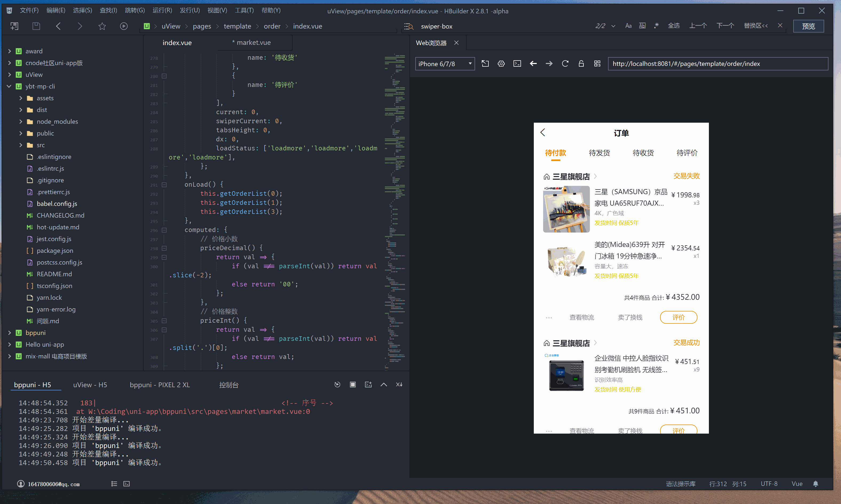
Task: Open the 运行(R) menu
Action: pyautogui.click(x=162, y=10)
